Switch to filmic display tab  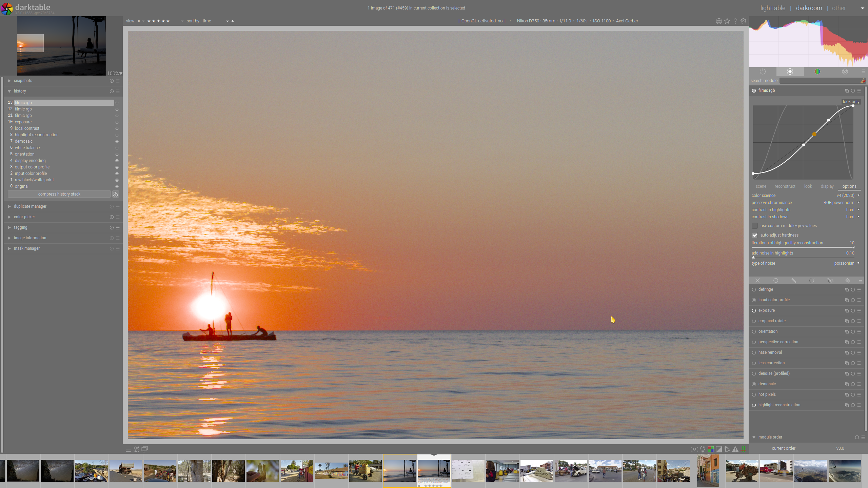click(827, 186)
